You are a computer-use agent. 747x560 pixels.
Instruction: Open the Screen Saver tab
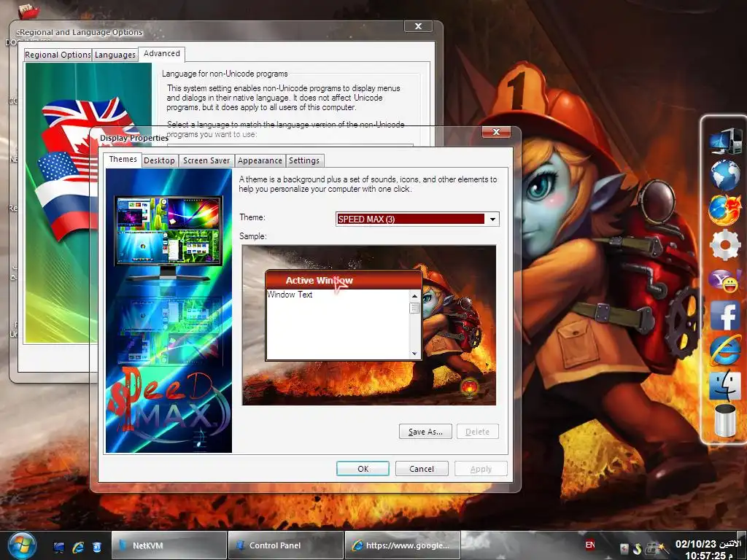pyautogui.click(x=206, y=160)
